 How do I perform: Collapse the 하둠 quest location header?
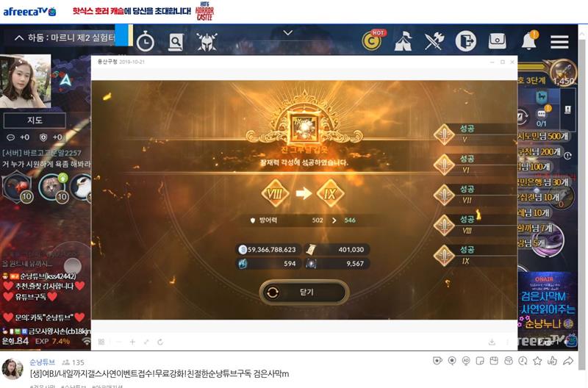pyautogui.click(x=19, y=37)
